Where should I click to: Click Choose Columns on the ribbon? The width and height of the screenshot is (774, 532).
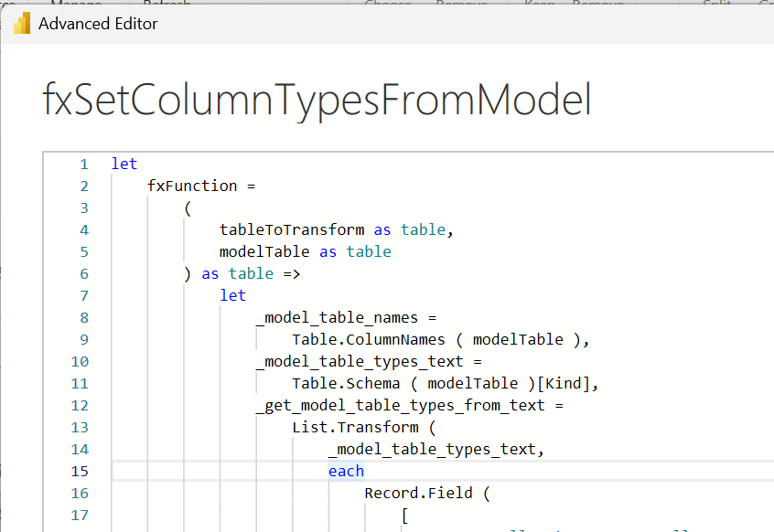pos(388,5)
